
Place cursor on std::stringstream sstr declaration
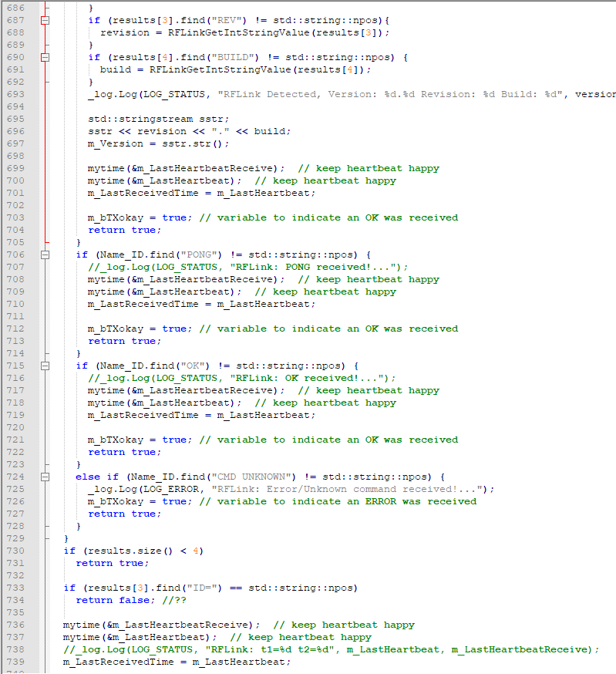(x=158, y=119)
